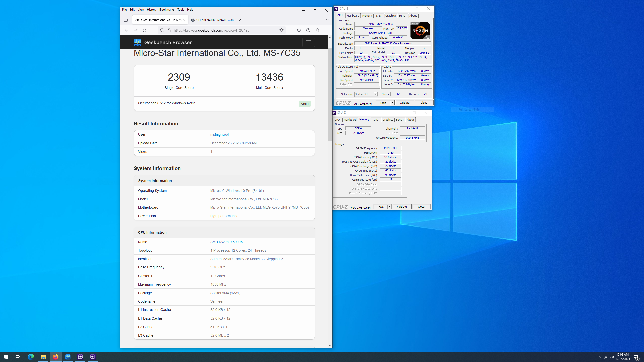
Task: Click the page scrollbar thumb
Action: pos(330,94)
